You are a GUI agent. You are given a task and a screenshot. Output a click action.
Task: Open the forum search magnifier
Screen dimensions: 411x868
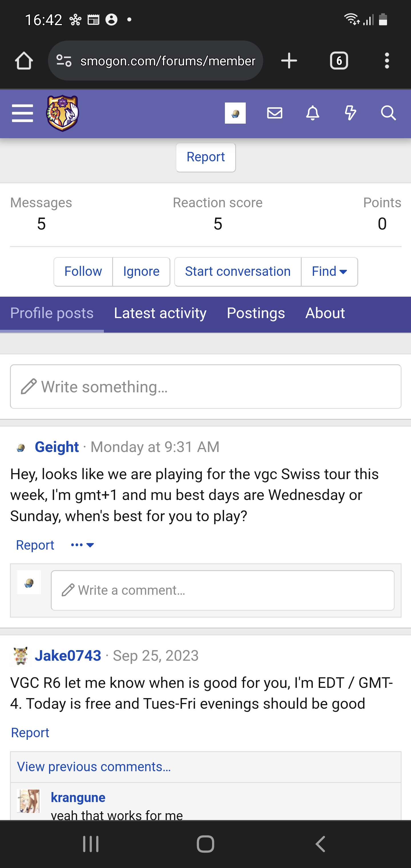click(388, 113)
